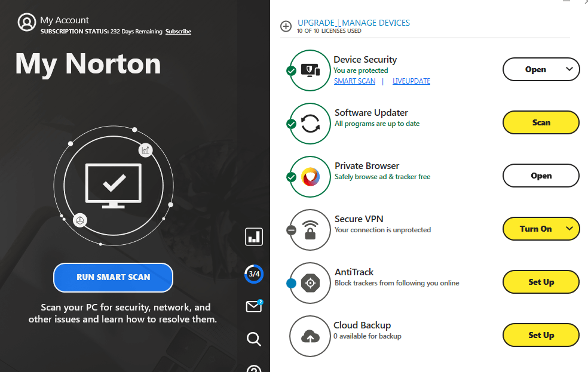Click the plus icon beside Upgrade

tap(286, 26)
